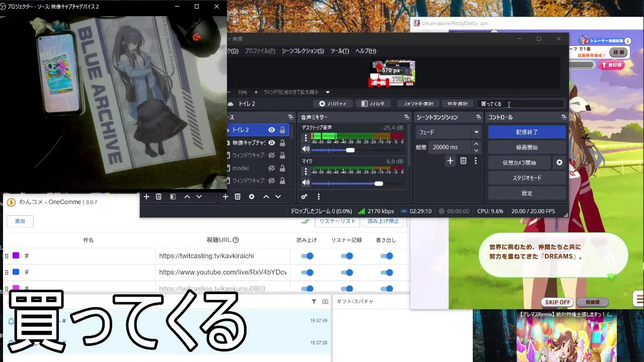Move the selected scene up
This screenshot has width=644, height=362.
(187, 197)
